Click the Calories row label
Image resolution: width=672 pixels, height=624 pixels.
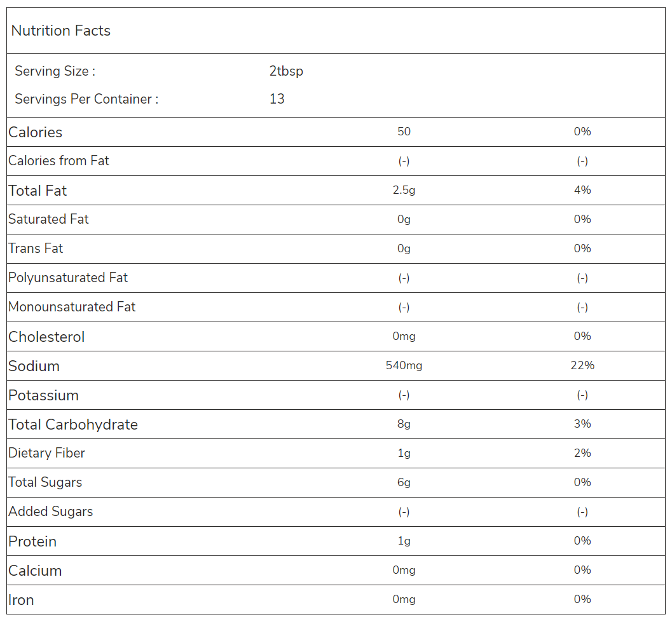coord(36,132)
